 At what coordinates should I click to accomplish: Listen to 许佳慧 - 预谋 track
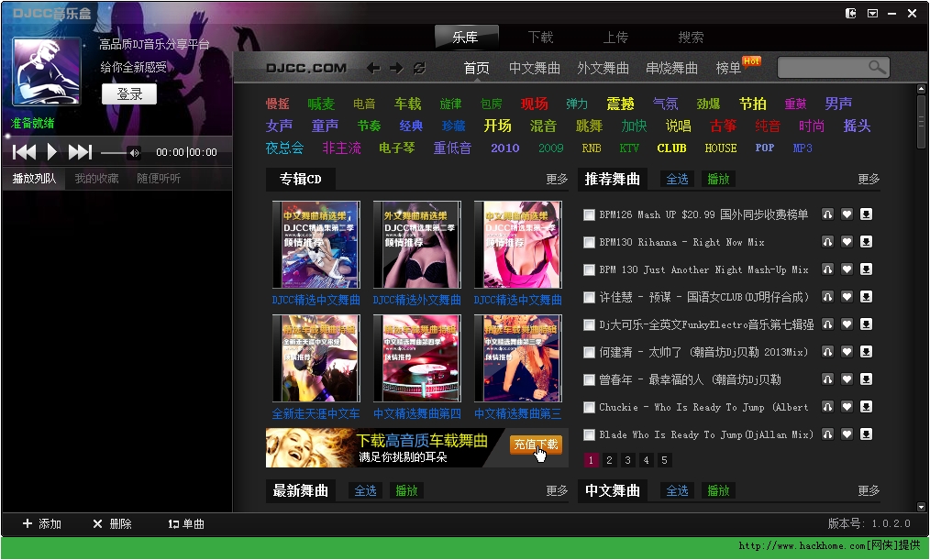click(827, 297)
